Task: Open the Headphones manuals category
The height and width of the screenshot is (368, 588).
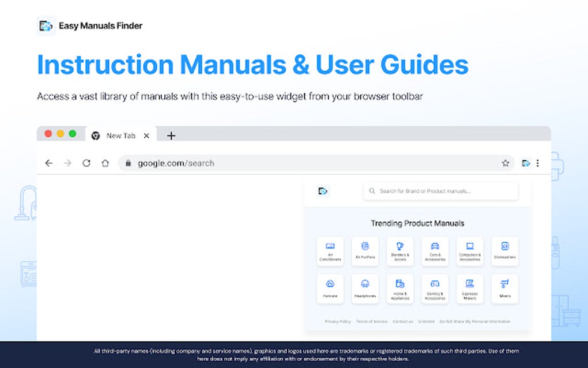Action: [365, 289]
